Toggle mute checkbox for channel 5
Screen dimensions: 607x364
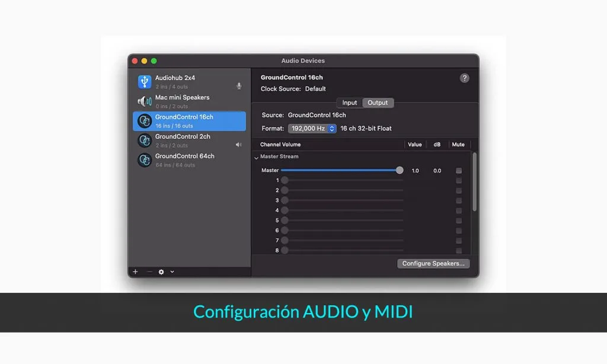pyautogui.click(x=459, y=221)
